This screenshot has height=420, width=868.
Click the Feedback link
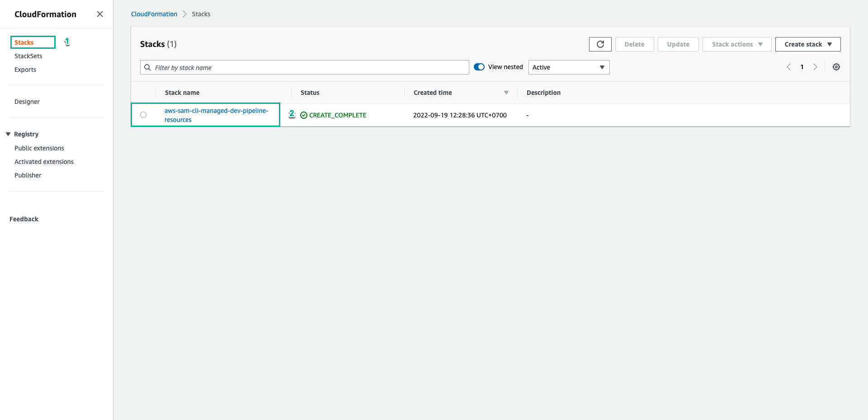click(24, 219)
